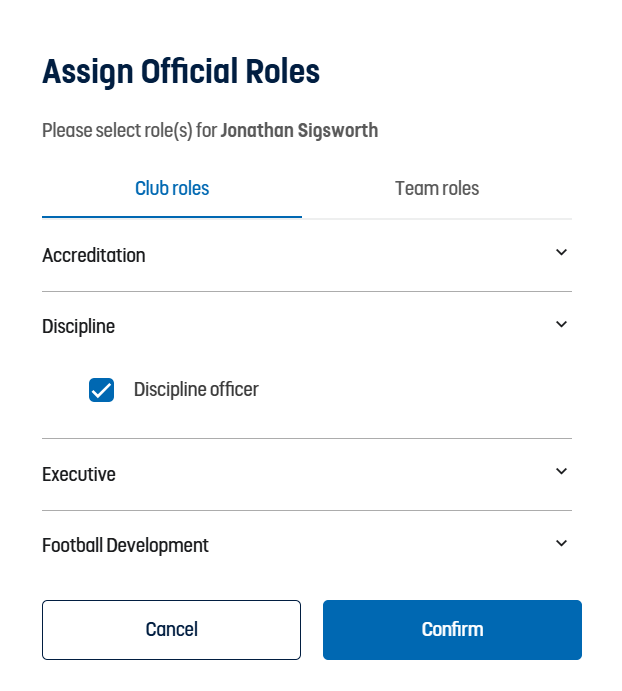Click the divider line above Football Development
The width and height of the screenshot is (622, 691).
(x=307, y=510)
